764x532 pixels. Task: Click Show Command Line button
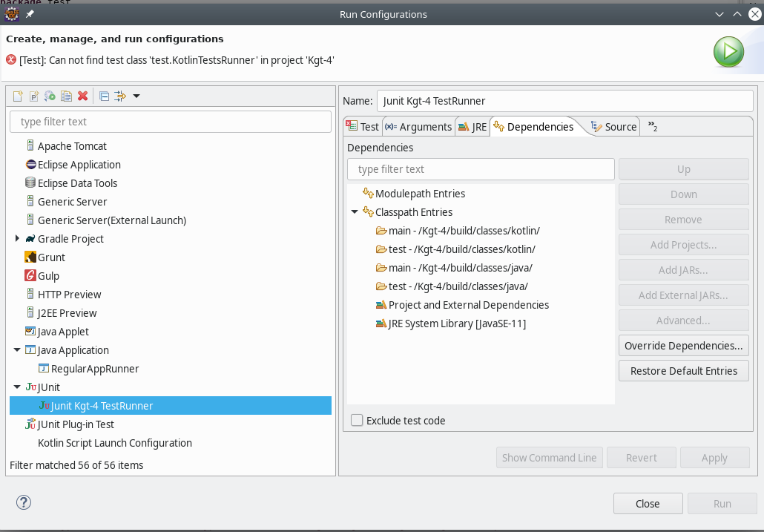click(549, 458)
